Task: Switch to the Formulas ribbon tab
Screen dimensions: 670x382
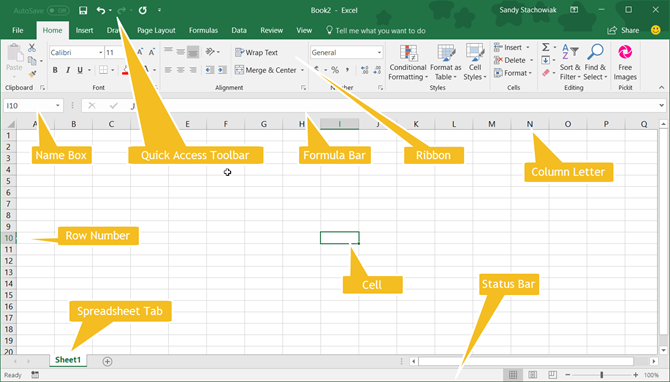Action: click(x=203, y=30)
